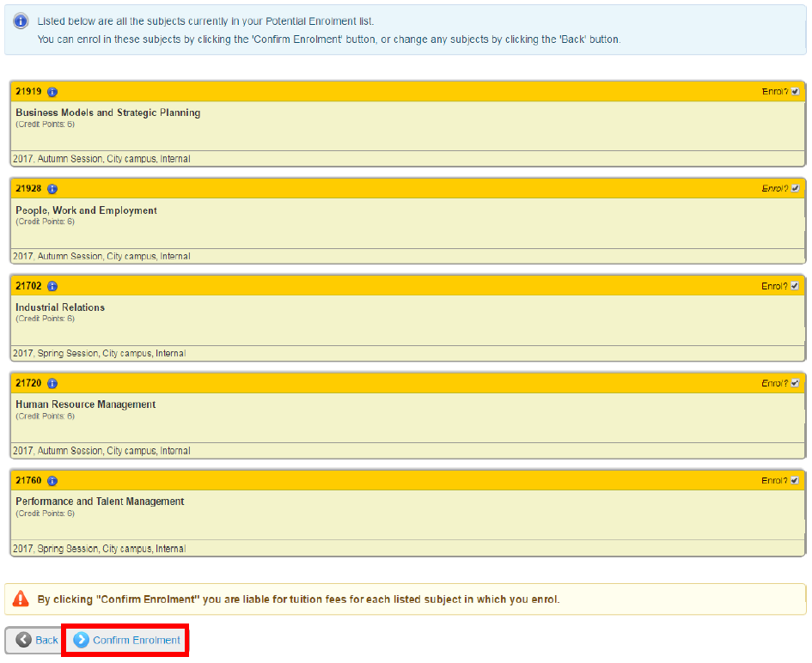Click the blue information icon in top banner
This screenshot has height=663, width=812.
21,21
